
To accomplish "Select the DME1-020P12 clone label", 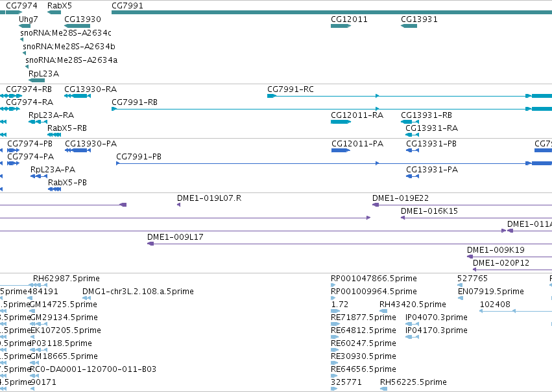I will point(501,263).
